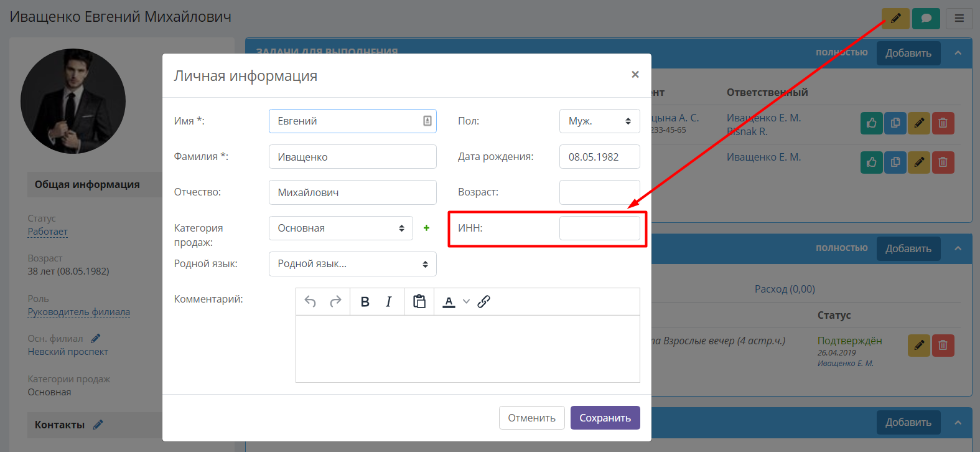Image resolution: width=980 pixels, height=452 pixels.
Task: Click the contact card icon in Имя field
Action: click(427, 121)
